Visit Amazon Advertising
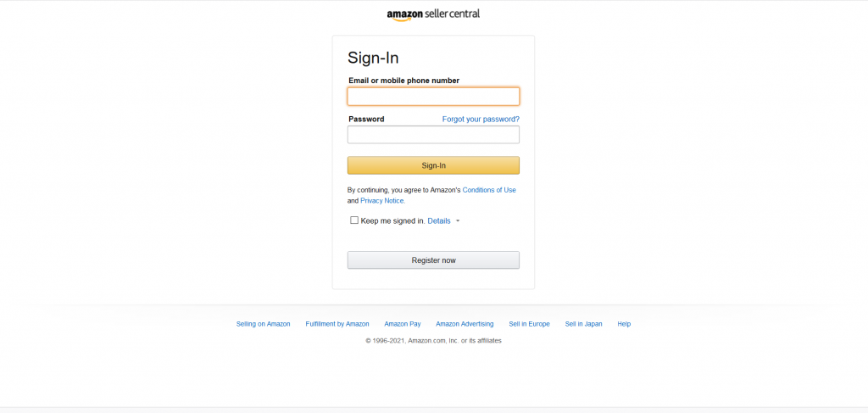868x413 pixels. [465, 324]
